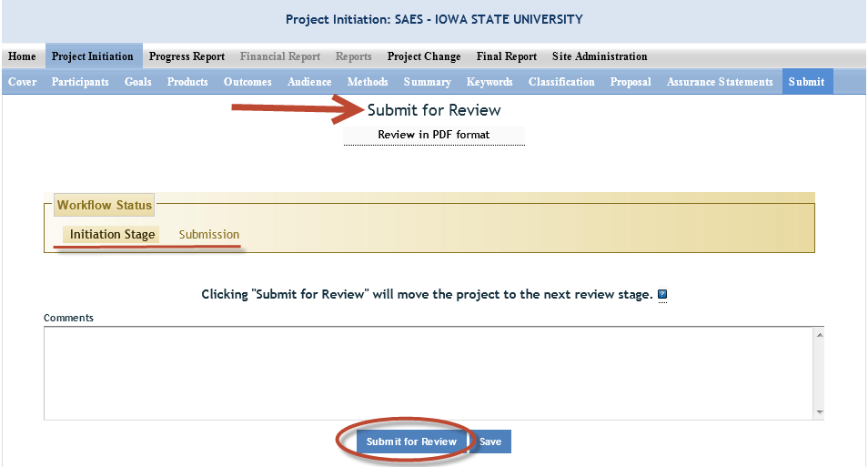Open Review in PDF format link
Screen dimensions: 868x467
[x=434, y=135]
